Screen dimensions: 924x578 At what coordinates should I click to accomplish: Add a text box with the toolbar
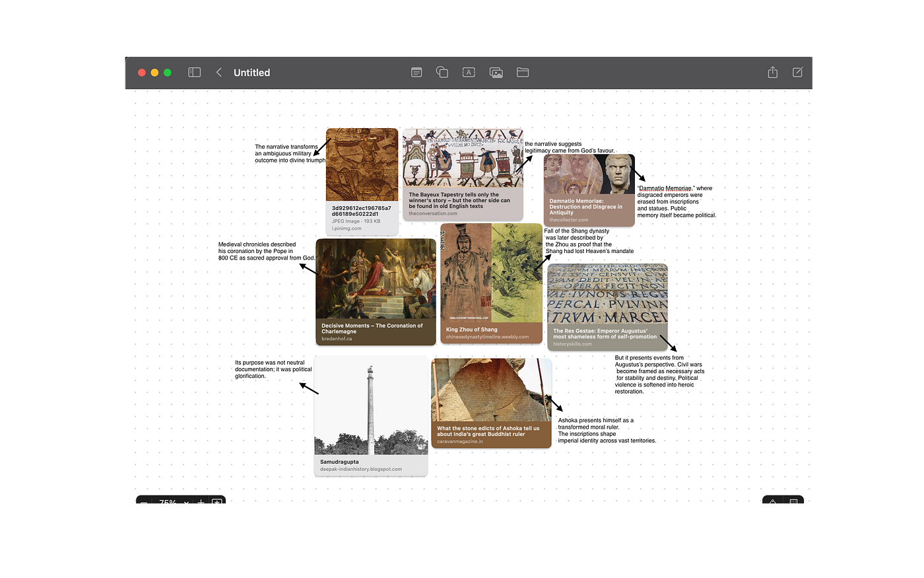coord(469,73)
